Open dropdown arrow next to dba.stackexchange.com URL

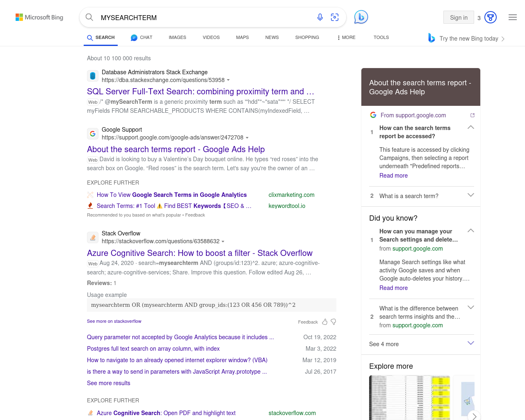(x=228, y=80)
